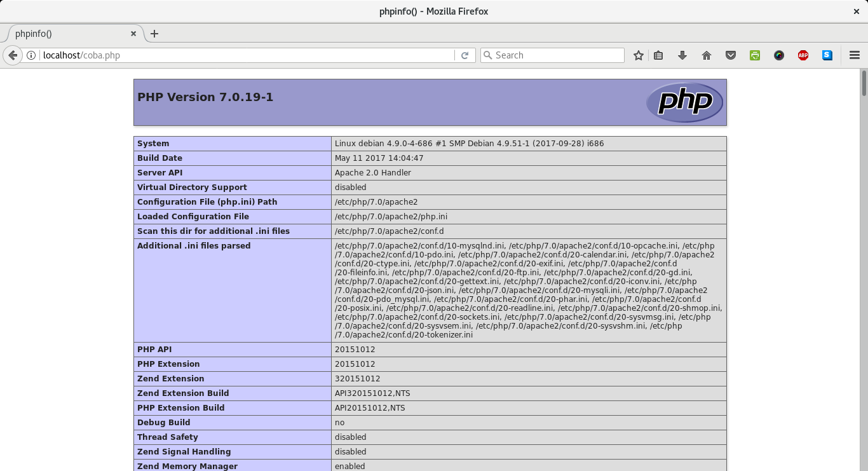The height and width of the screenshot is (471, 868).
Task: Click the Linux debian system value
Action: [469, 144]
